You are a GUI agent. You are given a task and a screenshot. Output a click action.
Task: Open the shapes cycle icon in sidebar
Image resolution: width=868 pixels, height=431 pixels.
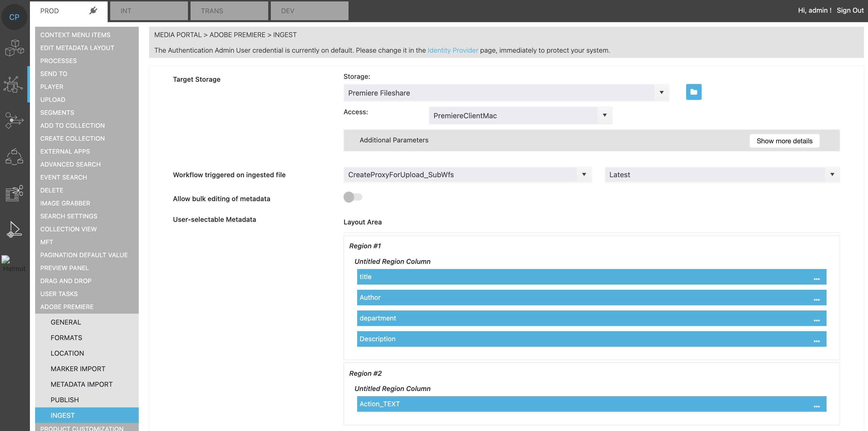point(14,157)
